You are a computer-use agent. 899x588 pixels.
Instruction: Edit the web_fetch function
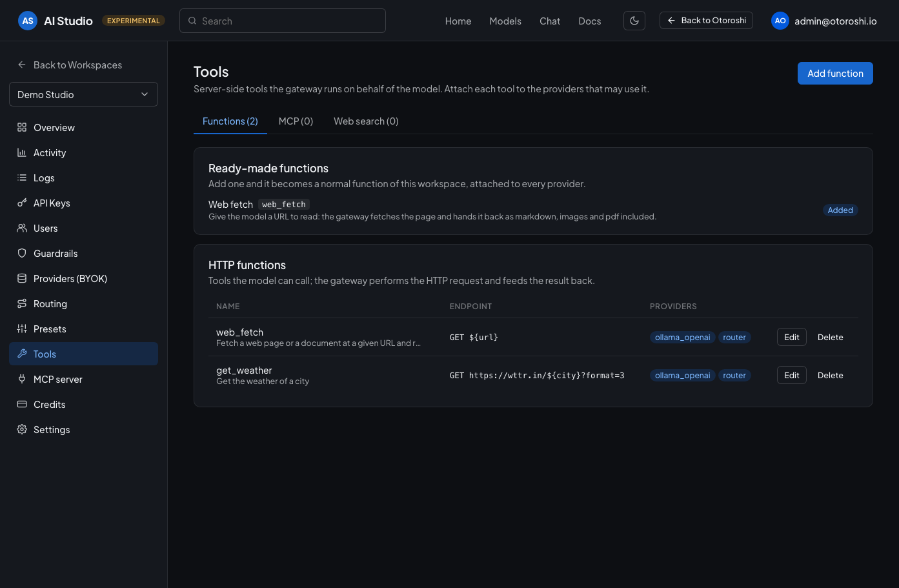pos(792,337)
